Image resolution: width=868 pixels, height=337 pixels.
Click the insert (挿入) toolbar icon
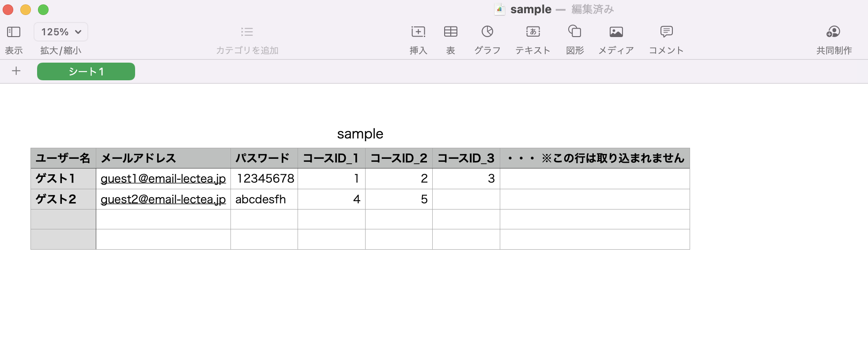point(418,32)
